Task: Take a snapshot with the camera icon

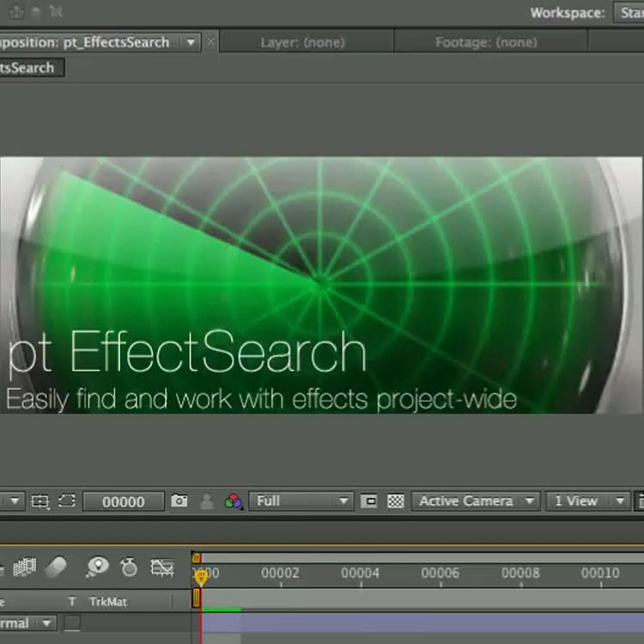Action: pyautogui.click(x=179, y=501)
